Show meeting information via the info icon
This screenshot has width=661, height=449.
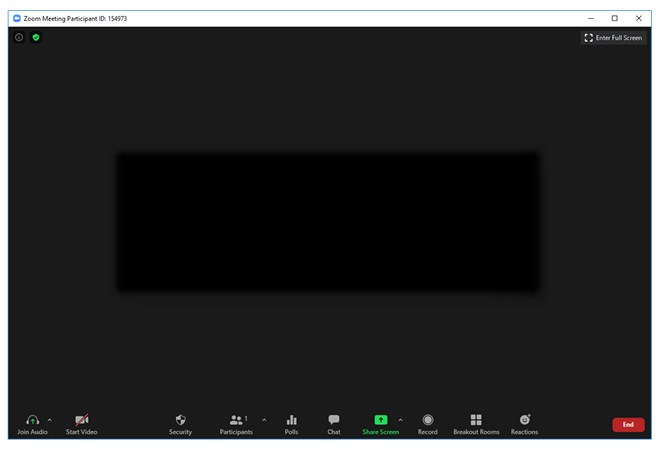pos(19,37)
